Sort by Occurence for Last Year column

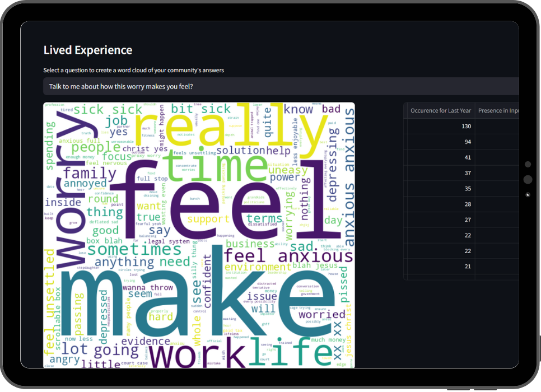click(439, 111)
